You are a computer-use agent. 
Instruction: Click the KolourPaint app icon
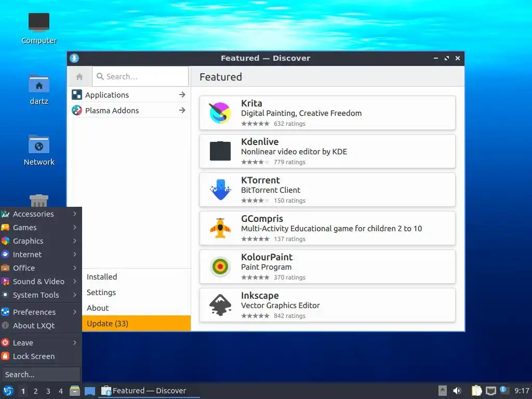(220, 267)
